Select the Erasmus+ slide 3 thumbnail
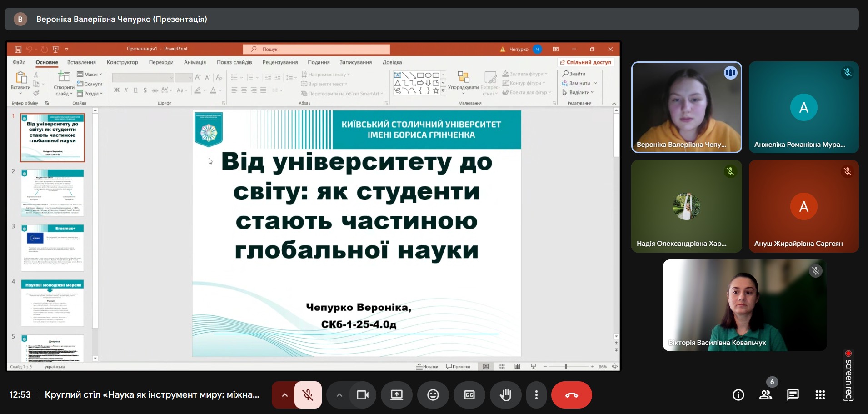This screenshot has width=868, height=414. pos(52,248)
